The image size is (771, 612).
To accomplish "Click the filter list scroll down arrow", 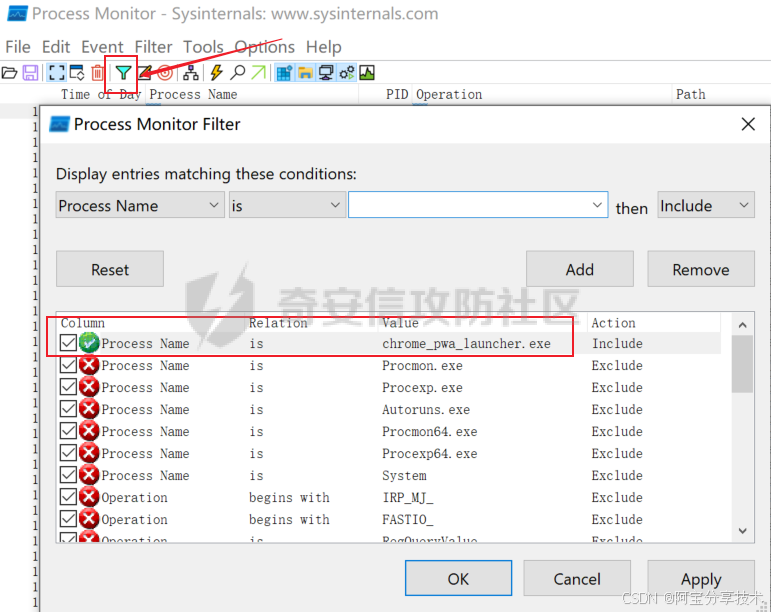I will click(742, 530).
